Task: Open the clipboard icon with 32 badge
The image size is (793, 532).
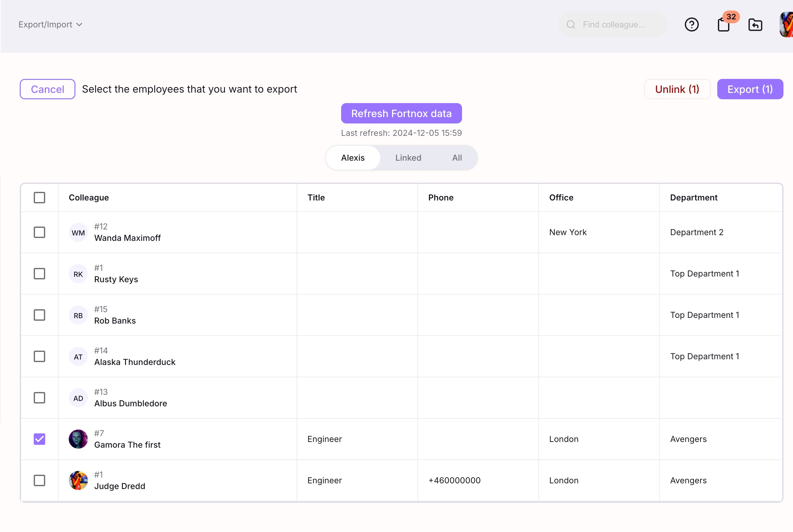Action: (723, 24)
